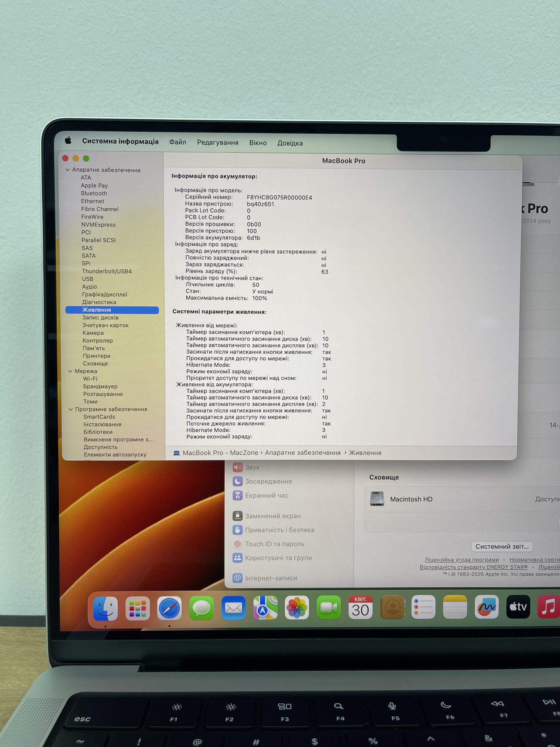Select the highlighted Живлення sidebar item
The image size is (560, 747).
(112, 310)
